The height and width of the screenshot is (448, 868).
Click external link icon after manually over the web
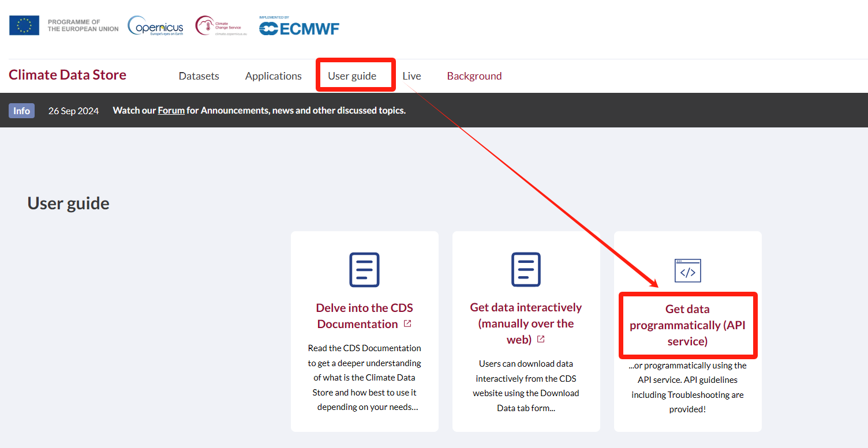[x=541, y=339]
